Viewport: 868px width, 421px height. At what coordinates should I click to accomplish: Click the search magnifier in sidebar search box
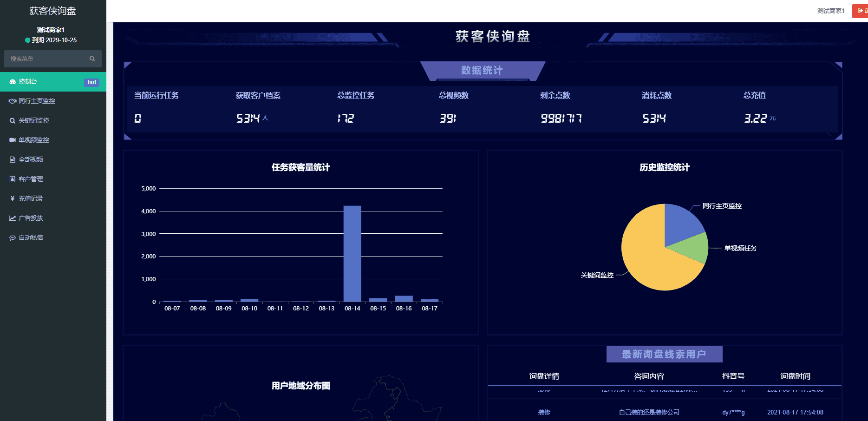(92, 59)
